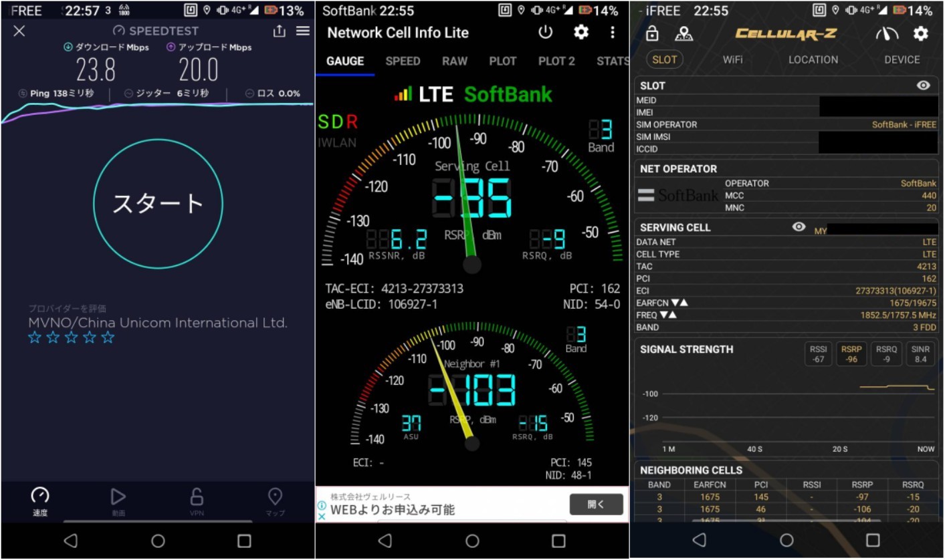Rate provider with the fifth star
Viewport: 945px width, 560px height.
click(108, 338)
